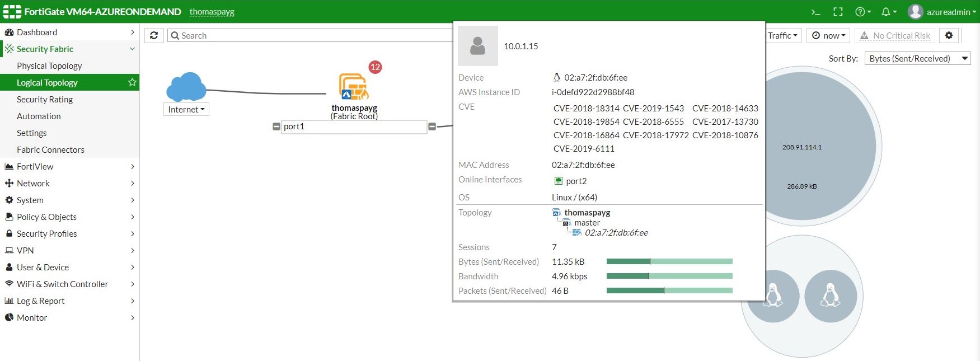
Task: Select right Linux penguin device bubble
Action: click(x=831, y=296)
